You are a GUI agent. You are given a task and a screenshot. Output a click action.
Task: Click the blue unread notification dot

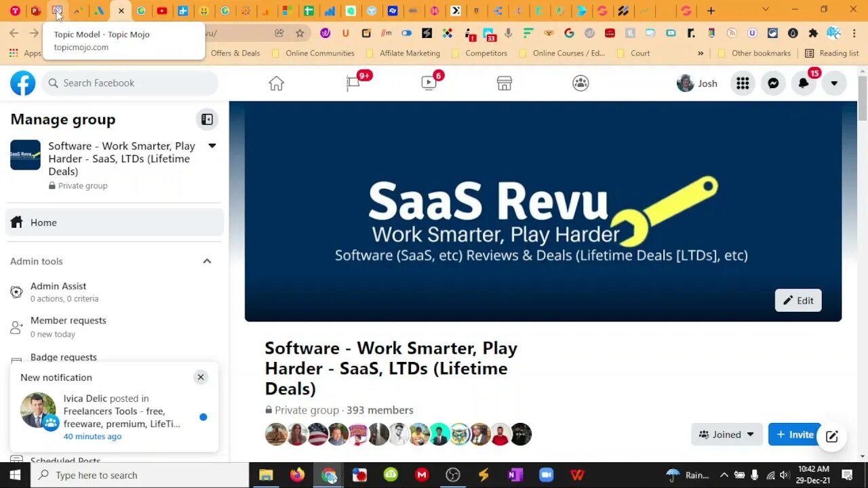click(x=203, y=417)
